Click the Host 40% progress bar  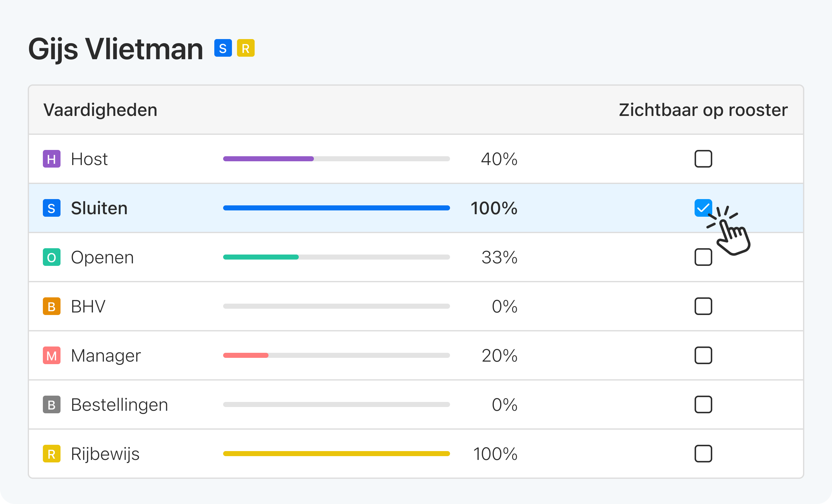point(336,159)
